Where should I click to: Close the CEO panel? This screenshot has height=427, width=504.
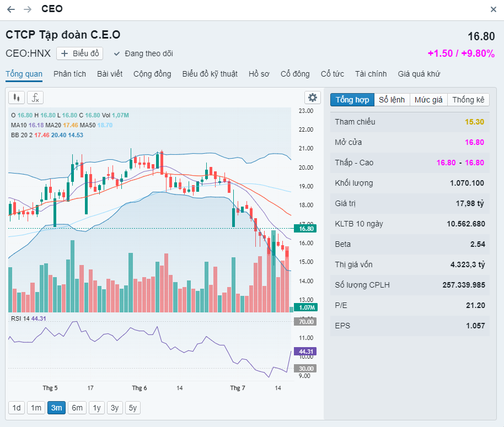click(493, 9)
